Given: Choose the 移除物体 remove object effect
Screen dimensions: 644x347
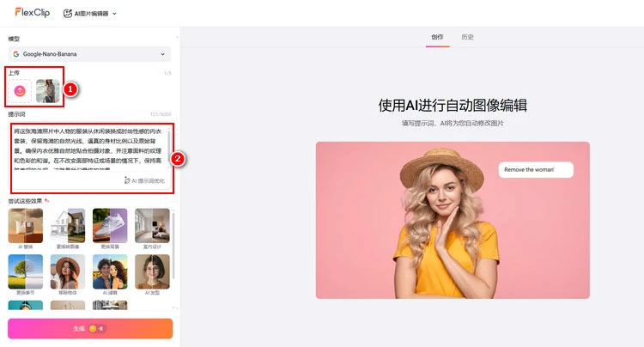Looking at the screenshot, I should [68, 272].
